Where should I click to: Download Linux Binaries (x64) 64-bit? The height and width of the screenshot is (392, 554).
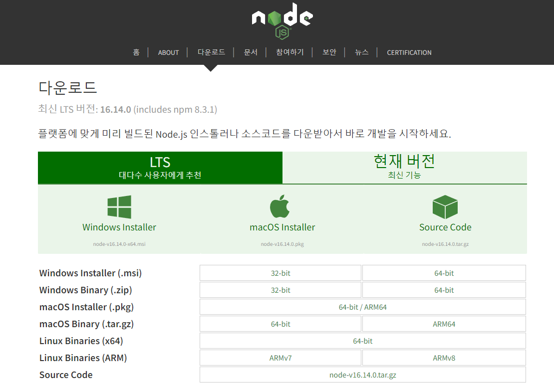363,341
